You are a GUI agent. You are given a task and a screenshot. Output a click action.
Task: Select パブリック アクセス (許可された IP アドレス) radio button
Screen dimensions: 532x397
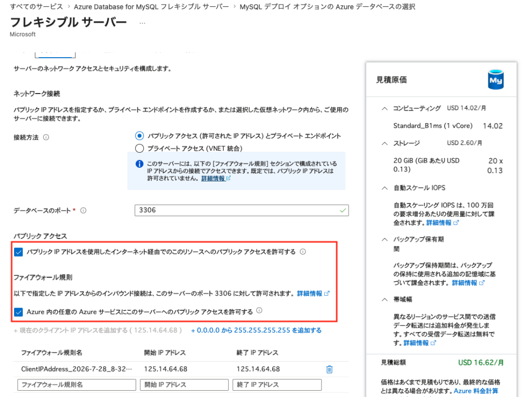139,136
